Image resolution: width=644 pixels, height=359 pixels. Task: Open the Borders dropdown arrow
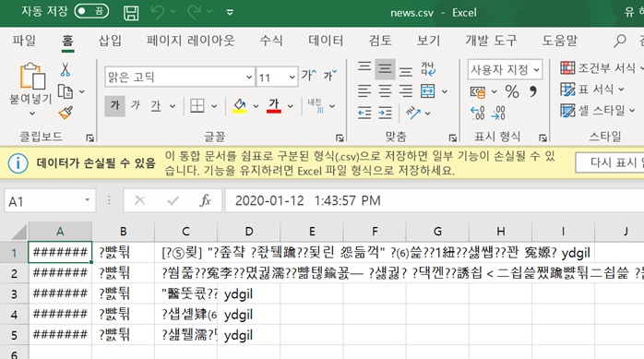214,106
